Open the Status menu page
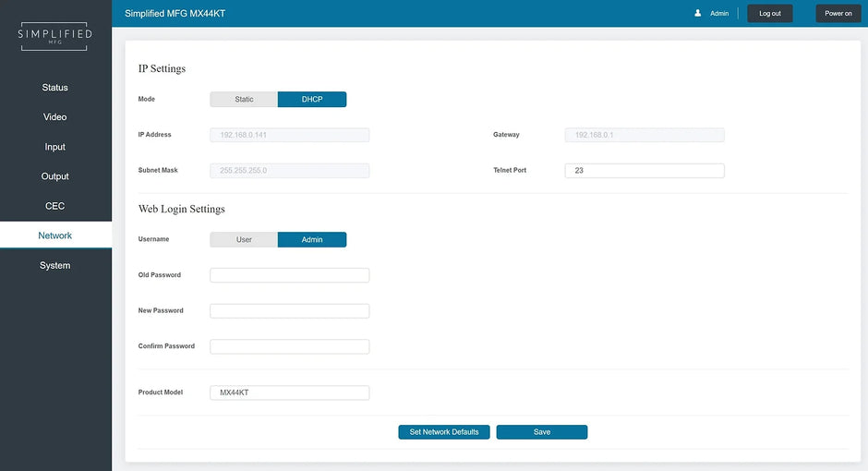The image size is (868, 471). click(55, 88)
